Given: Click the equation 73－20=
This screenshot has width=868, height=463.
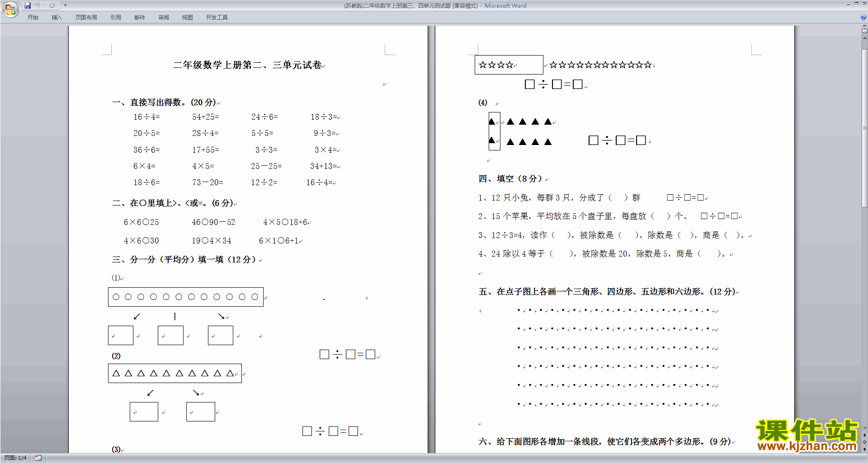Looking at the screenshot, I should [x=208, y=182].
